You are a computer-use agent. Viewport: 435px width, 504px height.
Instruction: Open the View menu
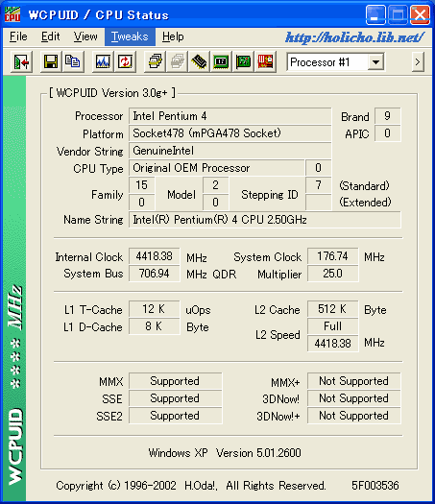coord(85,36)
